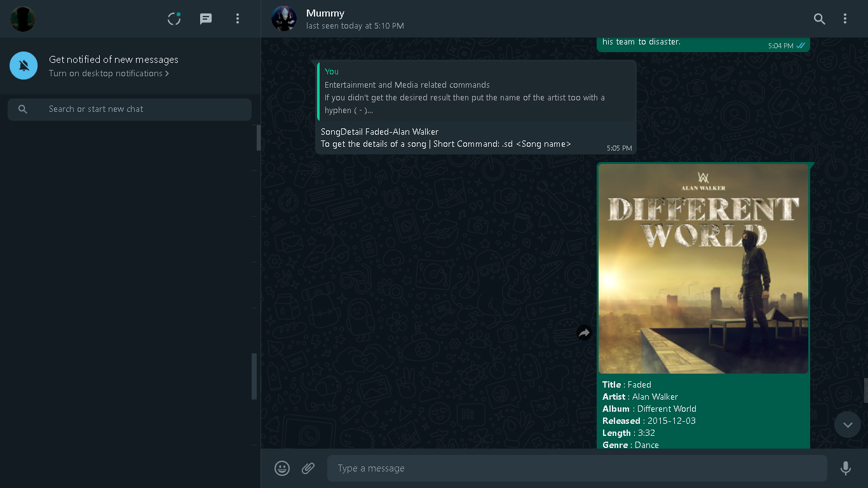Search messages in the Mummy conversation
This screenshot has height=488, width=868.
click(x=820, y=19)
